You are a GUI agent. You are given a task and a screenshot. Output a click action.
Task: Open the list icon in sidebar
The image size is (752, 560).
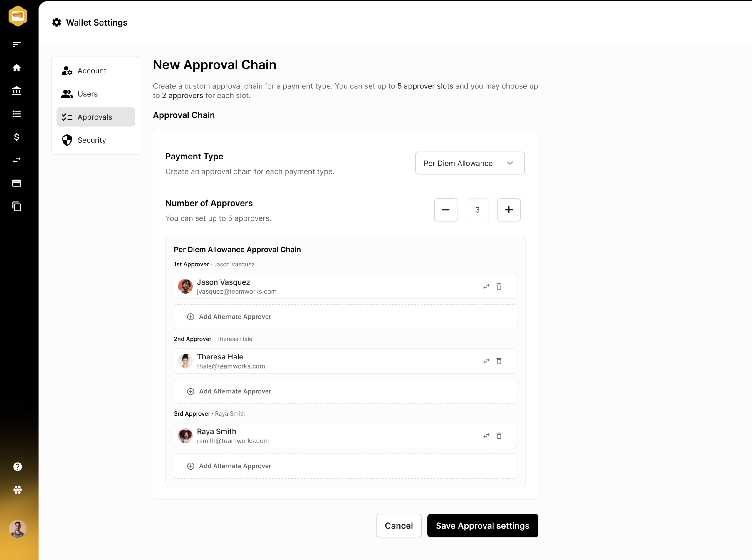click(17, 114)
